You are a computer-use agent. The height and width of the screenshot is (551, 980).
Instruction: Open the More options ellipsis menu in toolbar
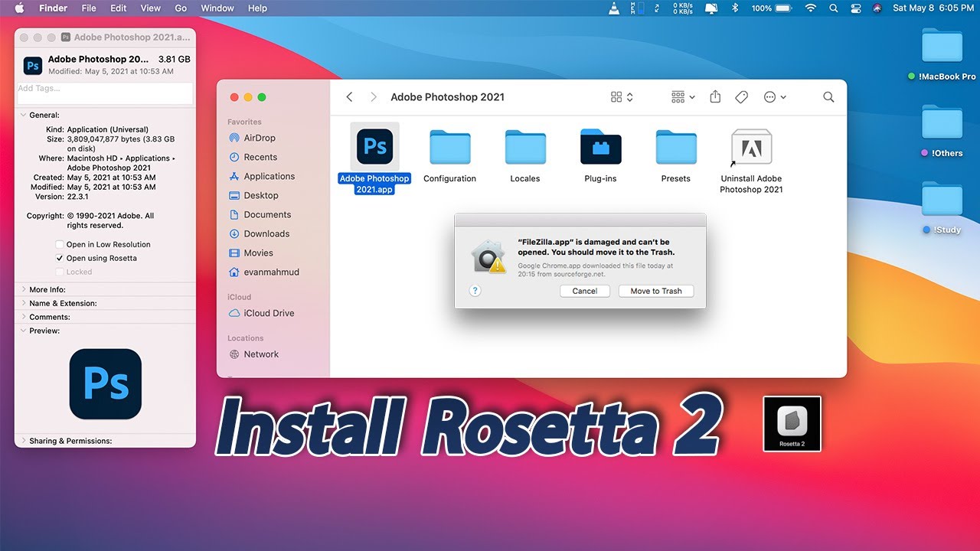pos(770,97)
